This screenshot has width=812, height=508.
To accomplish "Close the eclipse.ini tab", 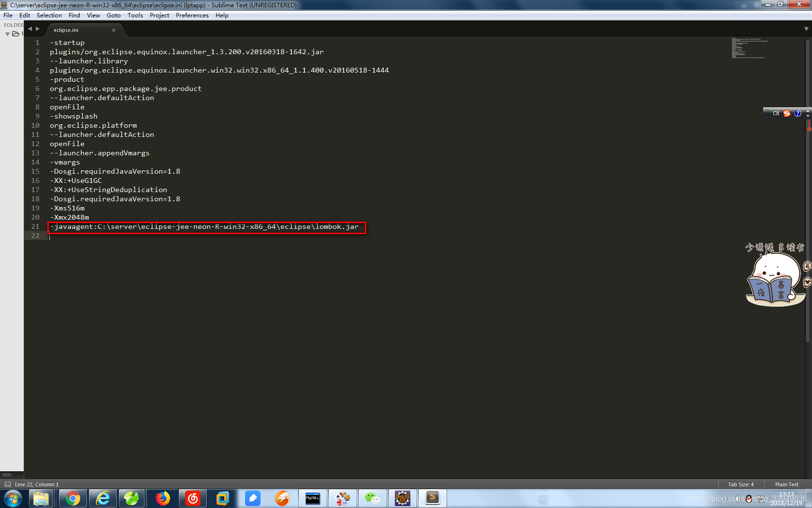I will (114, 30).
